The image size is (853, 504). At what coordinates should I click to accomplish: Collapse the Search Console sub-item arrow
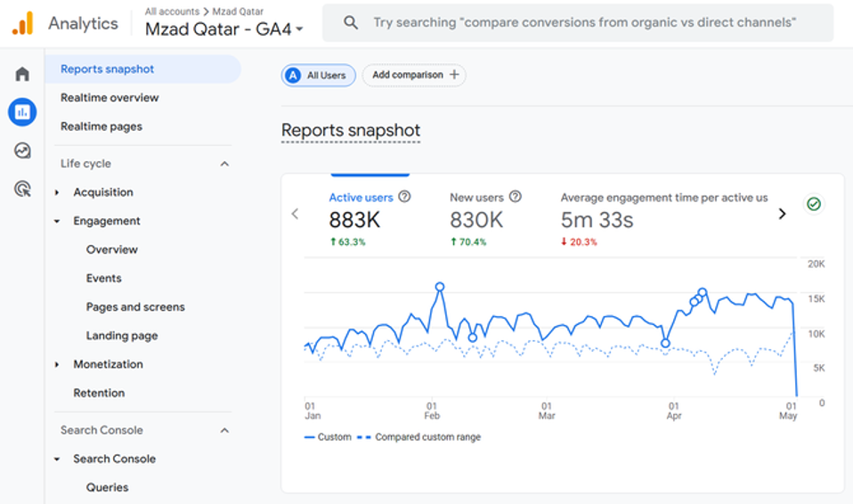[x=57, y=459]
